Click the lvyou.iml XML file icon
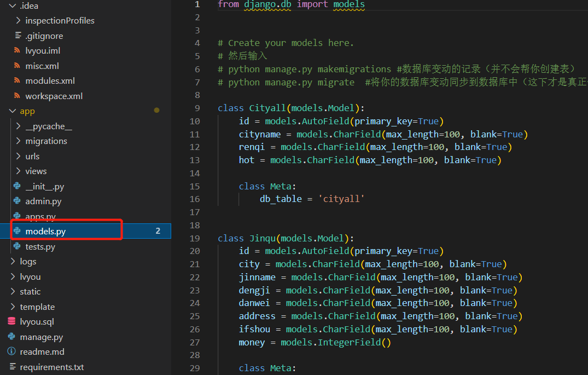Viewport: 588px width, 375px height. (17, 50)
